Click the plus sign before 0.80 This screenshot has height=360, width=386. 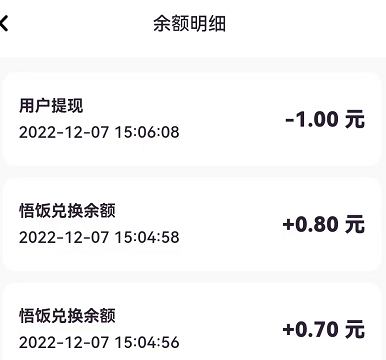(x=288, y=225)
